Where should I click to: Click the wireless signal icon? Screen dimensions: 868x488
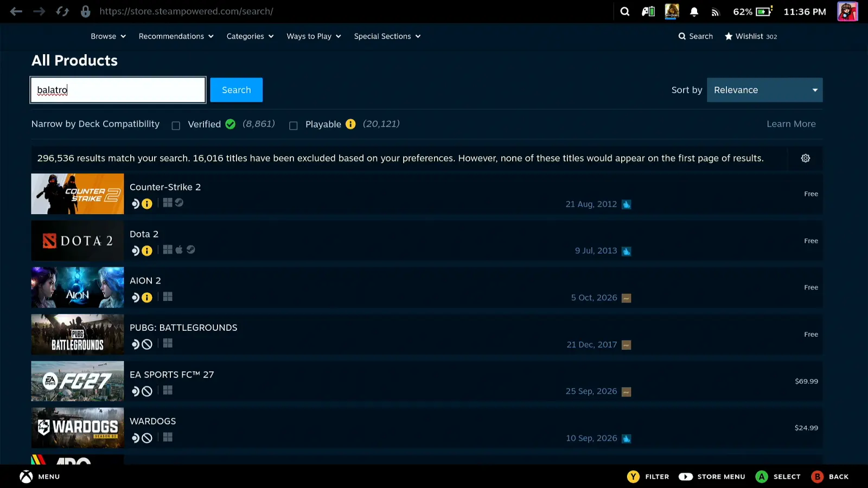tap(715, 12)
